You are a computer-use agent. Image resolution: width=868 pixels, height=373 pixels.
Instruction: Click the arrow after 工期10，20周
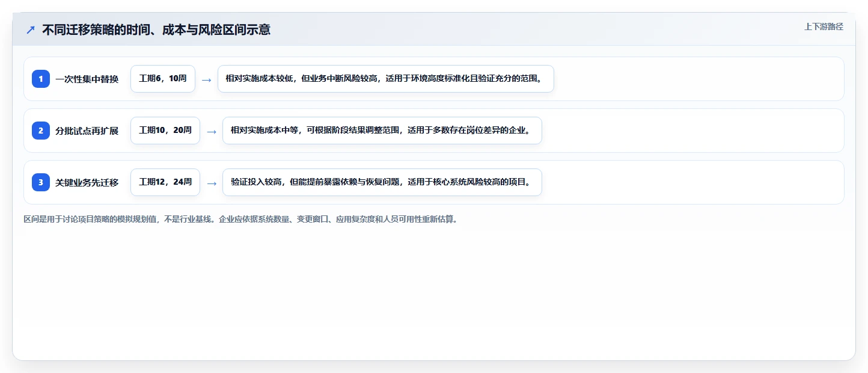211,131
